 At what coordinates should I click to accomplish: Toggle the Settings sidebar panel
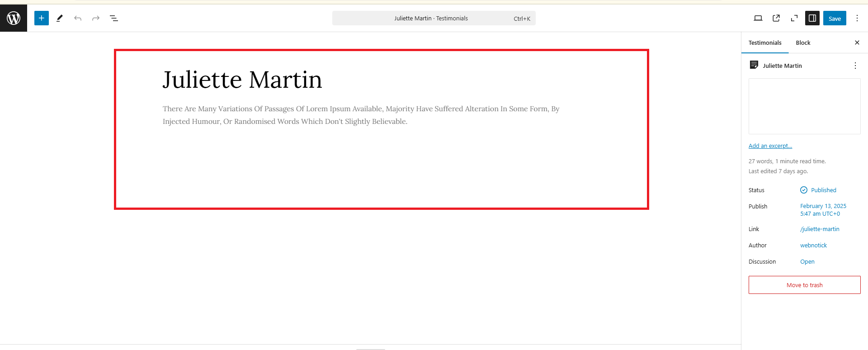[812, 18]
